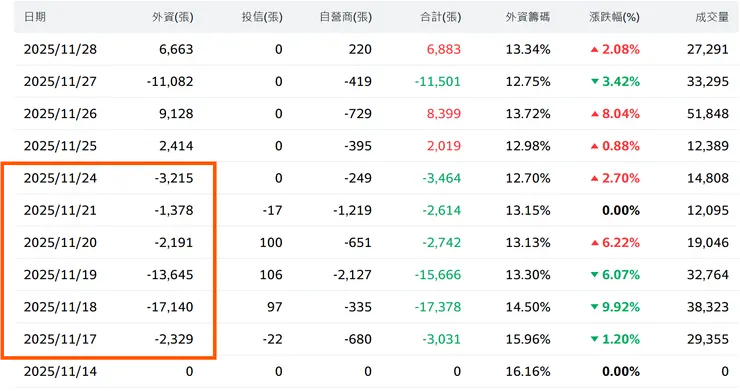Image resolution: width=740 pixels, height=391 pixels.
Task: Click dealer value -1,219
Action: coord(352,210)
